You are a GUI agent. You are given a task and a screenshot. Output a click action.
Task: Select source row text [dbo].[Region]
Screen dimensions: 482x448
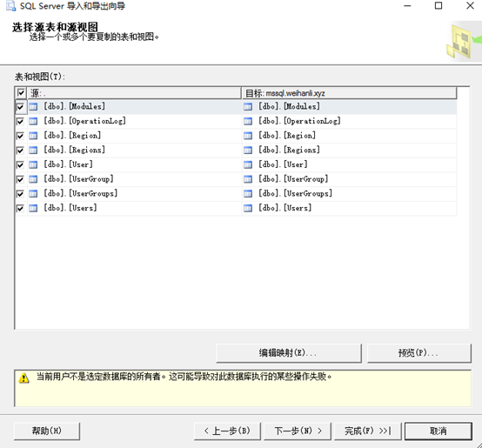click(72, 136)
